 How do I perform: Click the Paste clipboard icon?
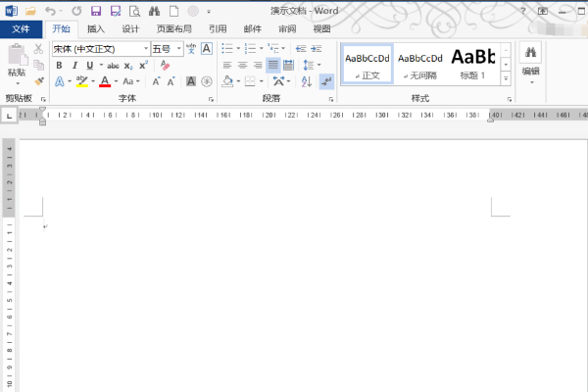tap(18, 55)
